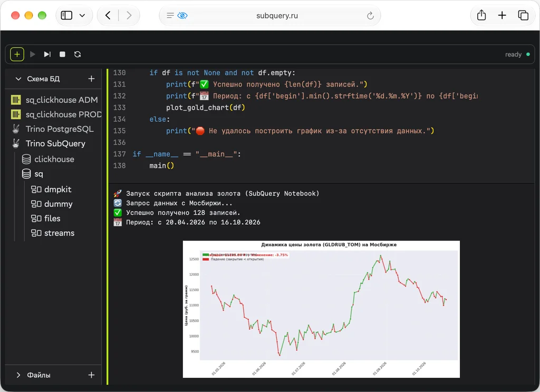Show the Safari tab overview
This screenshot has height=392, width=540.
click(523, 15)
